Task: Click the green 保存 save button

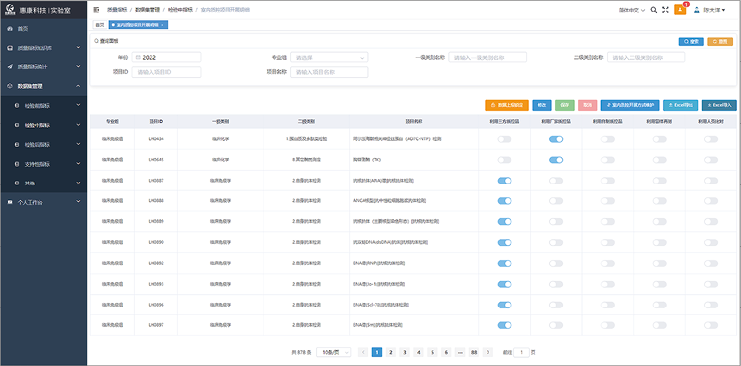Action: (565, 105)
